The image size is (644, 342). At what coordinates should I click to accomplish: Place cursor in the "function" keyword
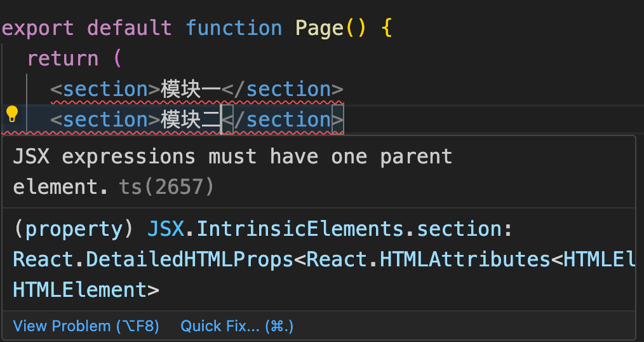[x=234, y=28]
